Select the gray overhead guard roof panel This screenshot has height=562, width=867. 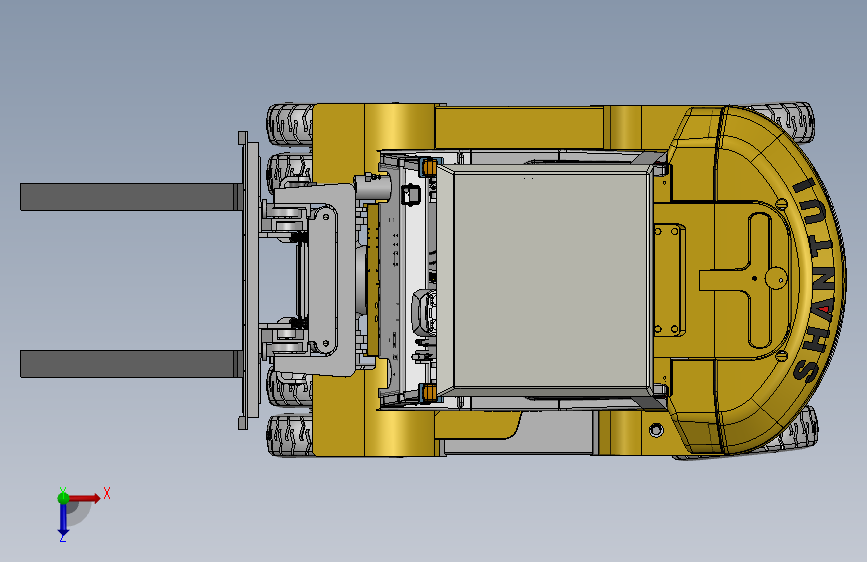coord(551,280)
